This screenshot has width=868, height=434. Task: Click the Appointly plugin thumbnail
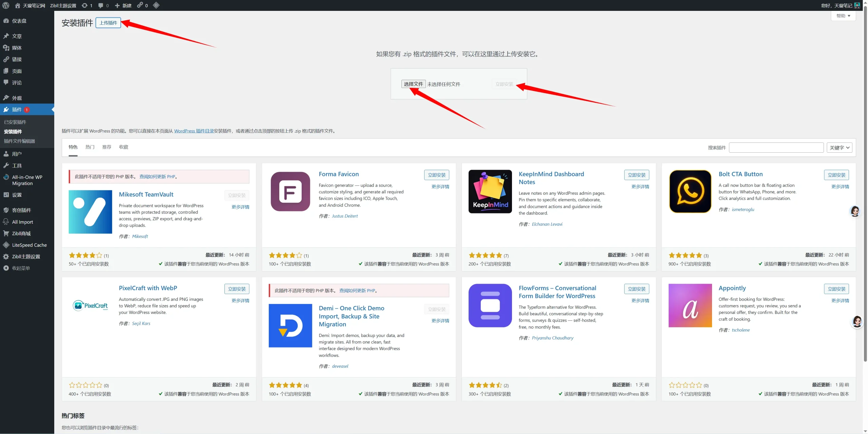pyautogui.click(x=690, y=306)
